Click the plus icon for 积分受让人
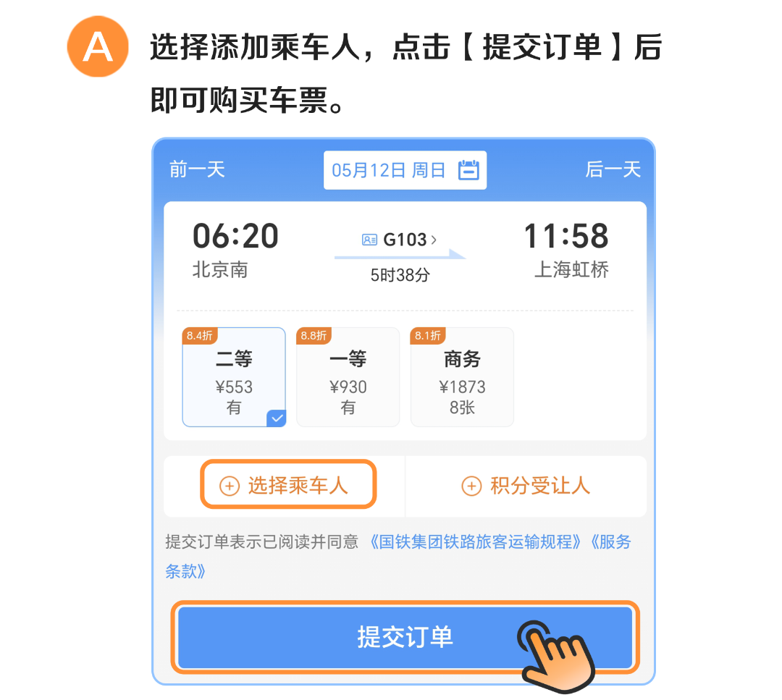The width and height of the screenshot is (782, 700). pos(471,486)
